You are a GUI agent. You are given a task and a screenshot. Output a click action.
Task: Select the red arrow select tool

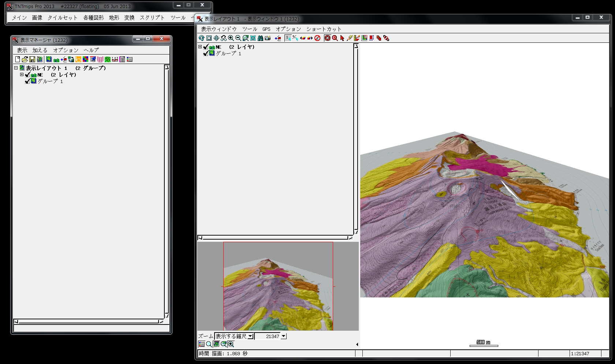tap(342, 38)
